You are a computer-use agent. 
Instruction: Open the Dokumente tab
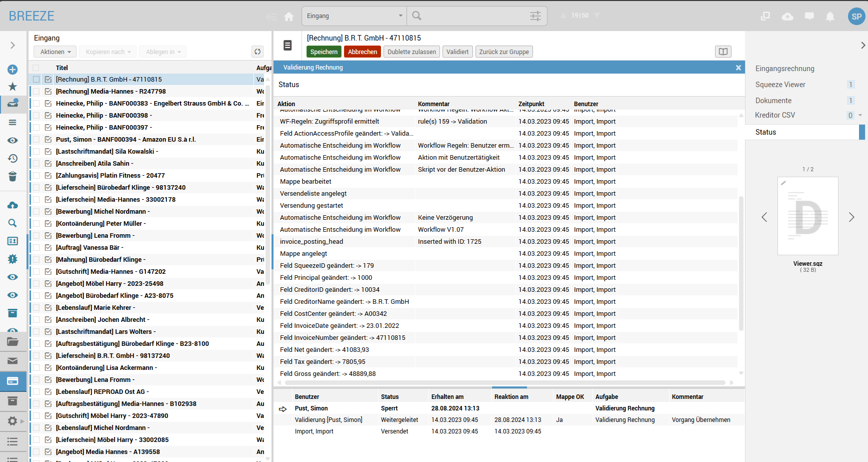click(773, 101)
